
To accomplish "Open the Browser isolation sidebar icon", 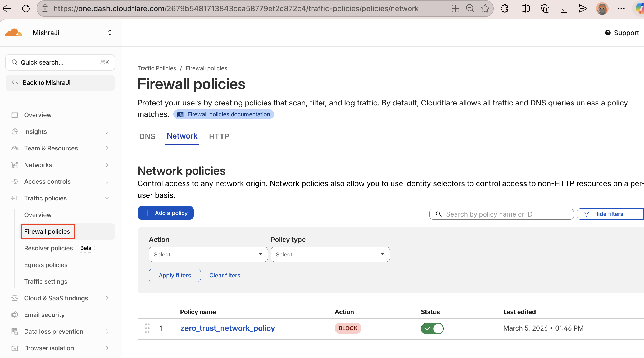I will (x=15, y=348).
